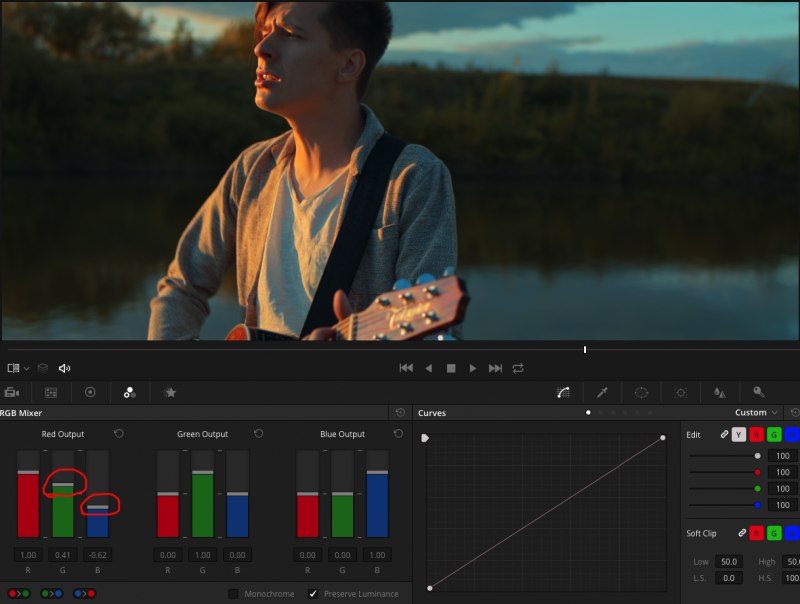This screenshot has height=604, width=800.
Task: Open the Qualifier eyedropper palette
Action: click(x=603, y=393)
